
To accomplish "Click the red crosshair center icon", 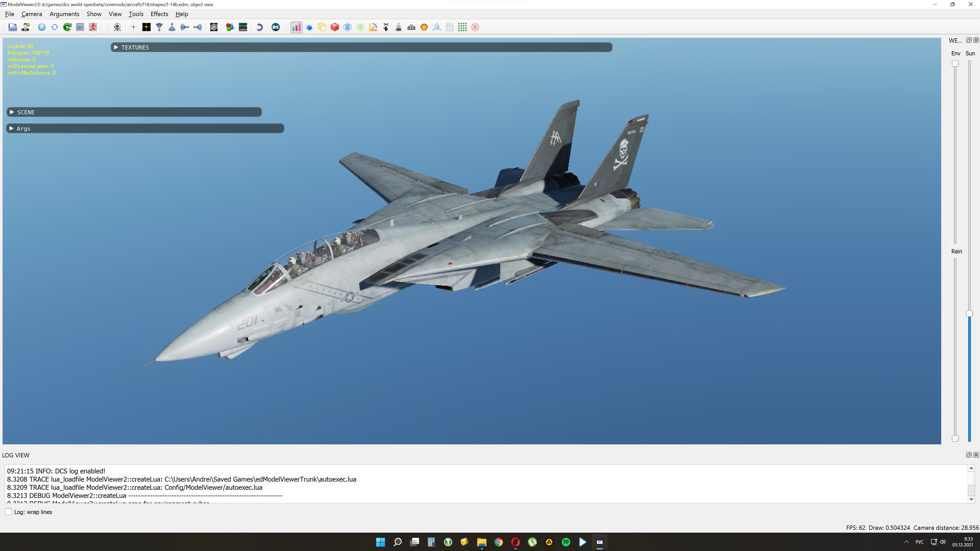I will point(133,27).
